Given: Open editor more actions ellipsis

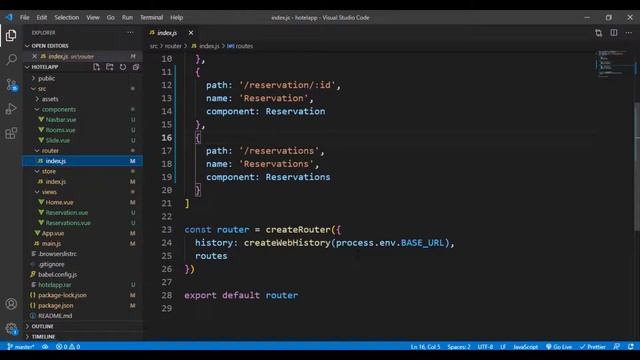Looking at the screenshot, I should coord(629,33).
